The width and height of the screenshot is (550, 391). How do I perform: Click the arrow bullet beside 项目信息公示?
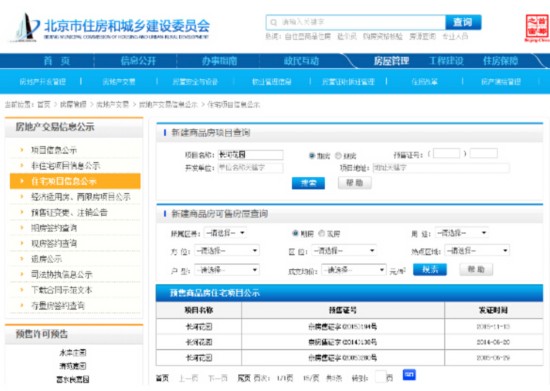pos(22,150)
